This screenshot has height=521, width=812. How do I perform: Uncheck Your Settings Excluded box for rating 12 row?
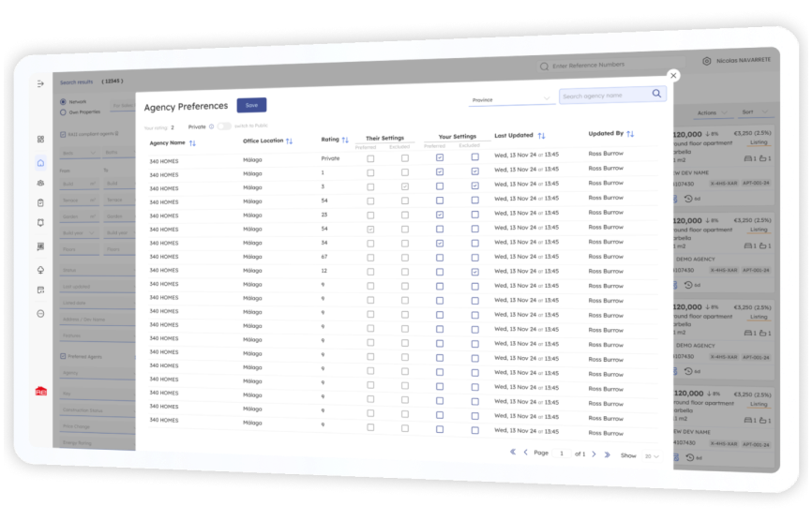pyautogui.click(x=474, y=272)
